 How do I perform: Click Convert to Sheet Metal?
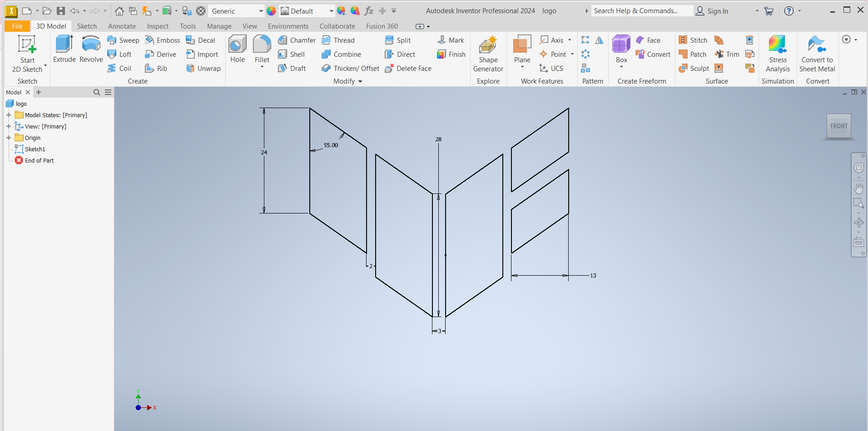point(817,54)
